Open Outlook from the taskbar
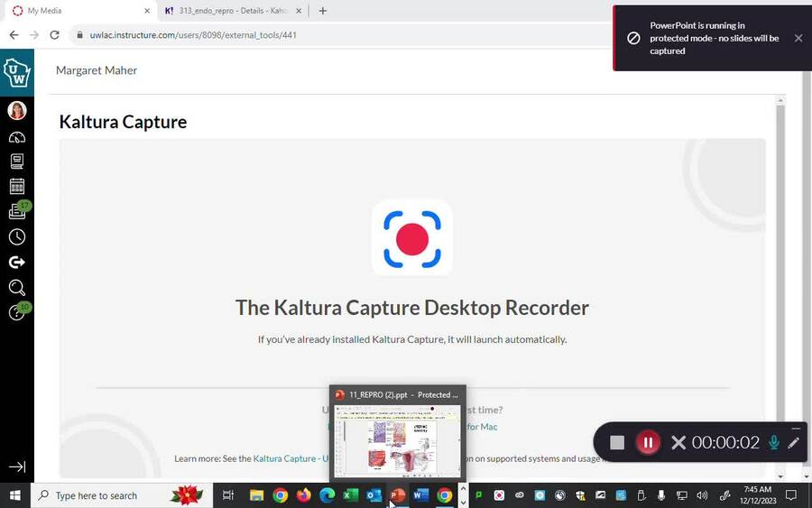Screen dimensions: 812x508 pyautogui.click(x=374, y=495)
